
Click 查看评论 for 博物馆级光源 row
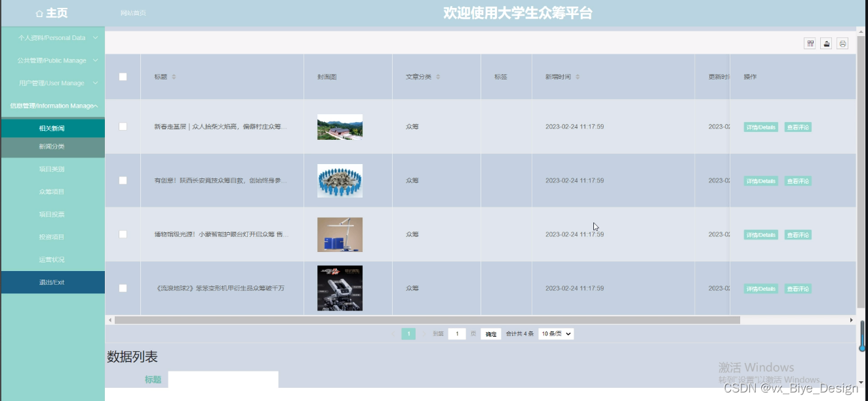click(798, 235)
